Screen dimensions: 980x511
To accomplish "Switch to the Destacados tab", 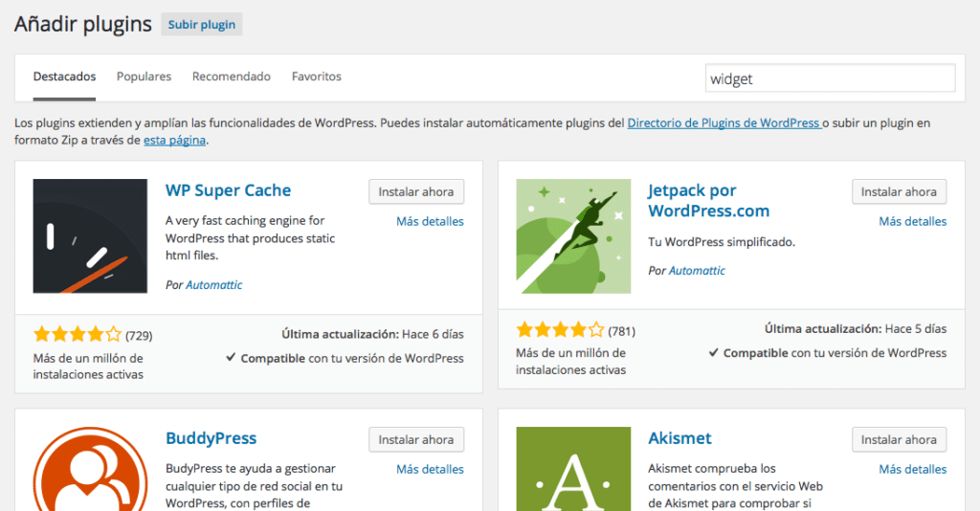I will click(64, 77).
